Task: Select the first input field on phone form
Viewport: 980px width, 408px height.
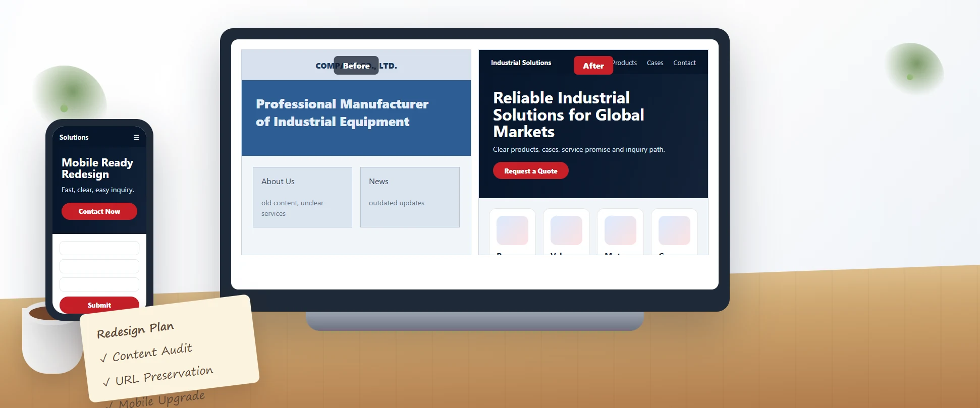Action: [x=99, y=248]
